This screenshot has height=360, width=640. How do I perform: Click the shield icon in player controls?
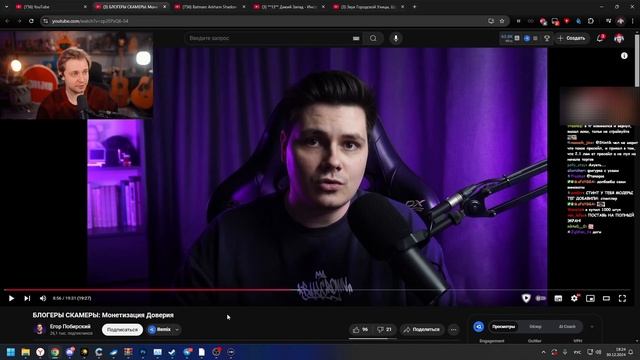(x=526, y=298)
